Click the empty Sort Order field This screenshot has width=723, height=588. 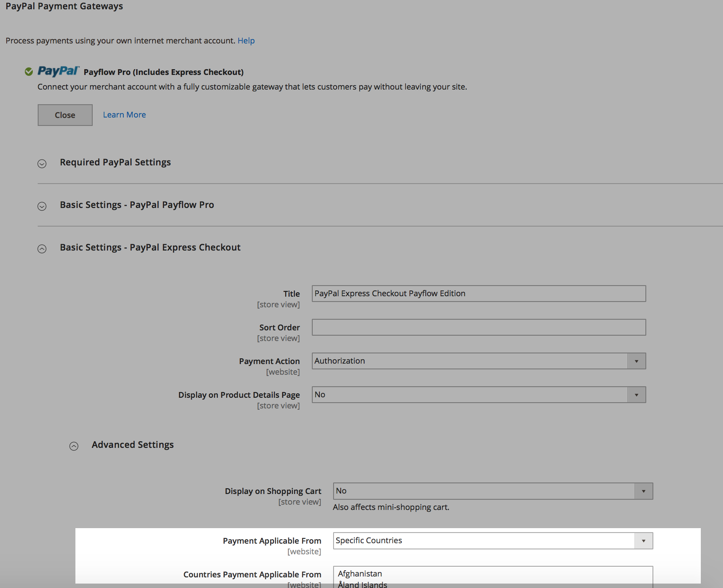[478, 327]
